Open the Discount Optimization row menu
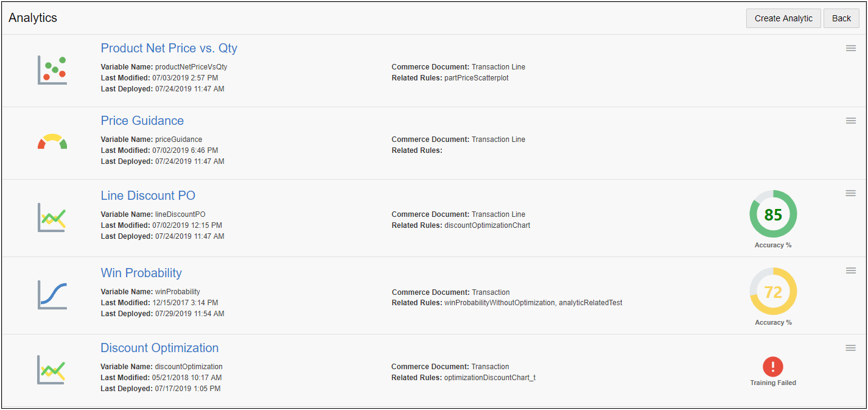Screen dimensions: 868x410 (851, 348)
